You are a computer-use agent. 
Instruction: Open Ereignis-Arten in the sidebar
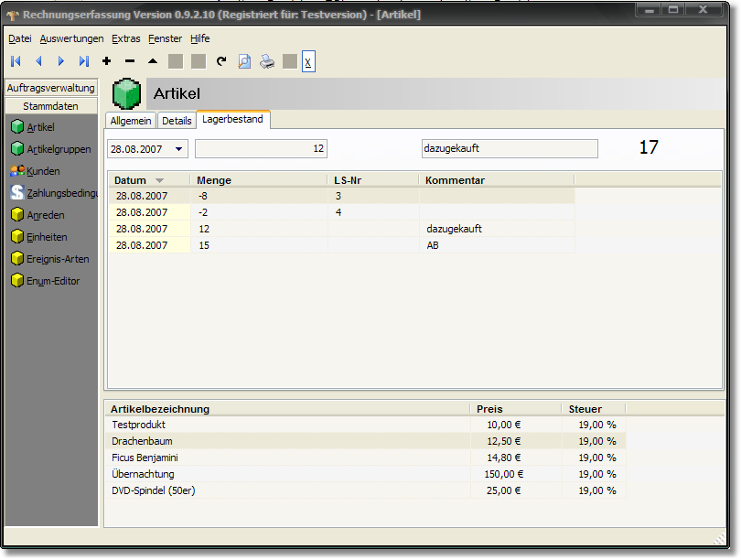[49, 259]
